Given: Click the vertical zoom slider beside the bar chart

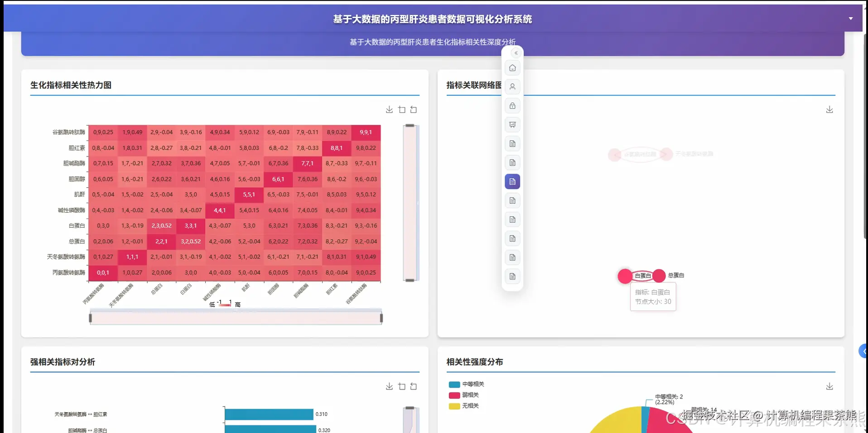Looking at the screenshot, I should (410, 420).
